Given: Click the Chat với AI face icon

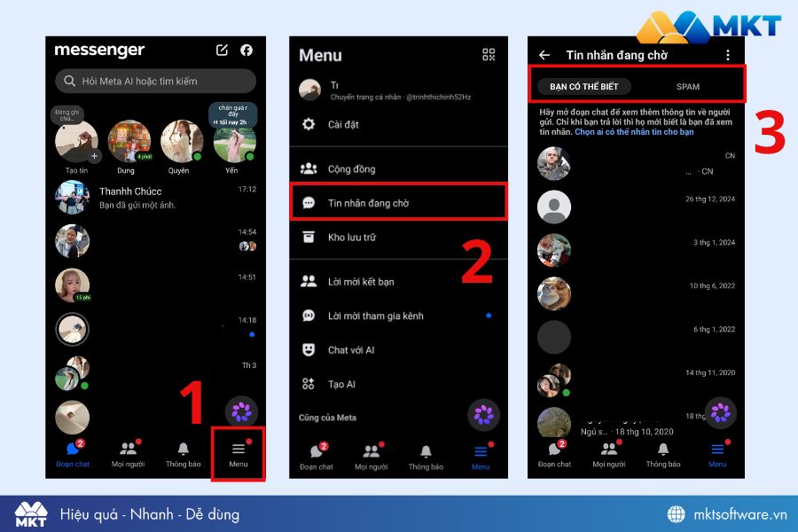Looking at the screenshot, I should click(x=309, y=349).
